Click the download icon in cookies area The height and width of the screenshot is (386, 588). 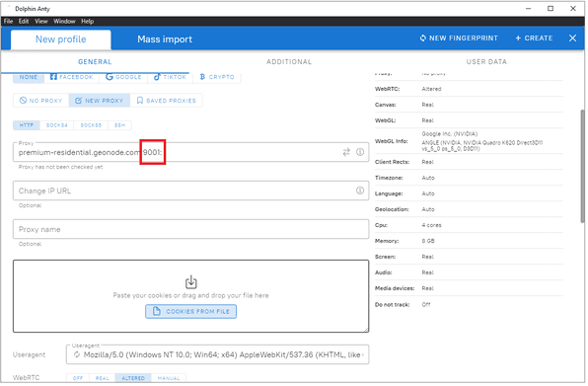191,282
